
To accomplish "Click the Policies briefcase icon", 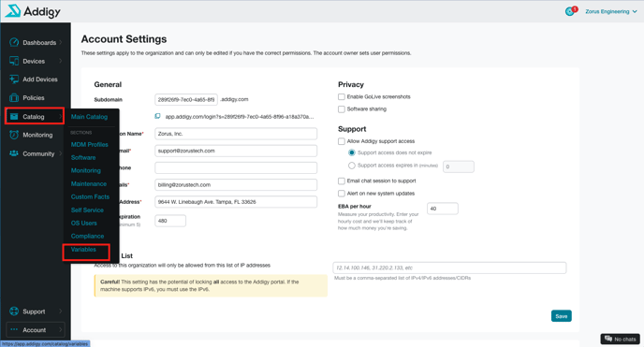I will pyautogui.click(x=14, y=97).
